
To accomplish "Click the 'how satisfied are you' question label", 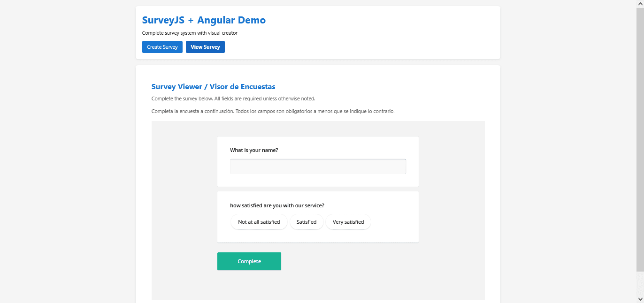I will point(277,205).
